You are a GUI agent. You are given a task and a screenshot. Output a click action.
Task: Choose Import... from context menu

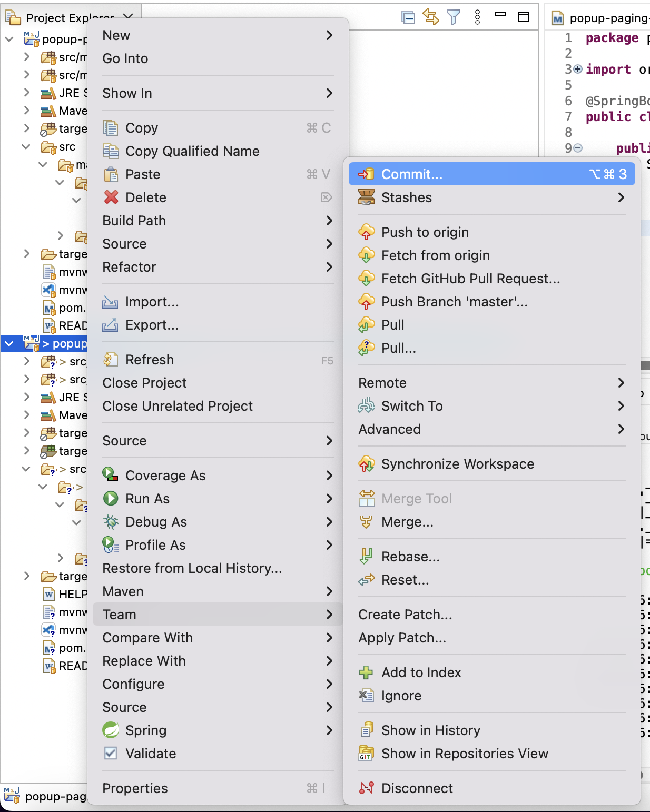pos(218,302)
